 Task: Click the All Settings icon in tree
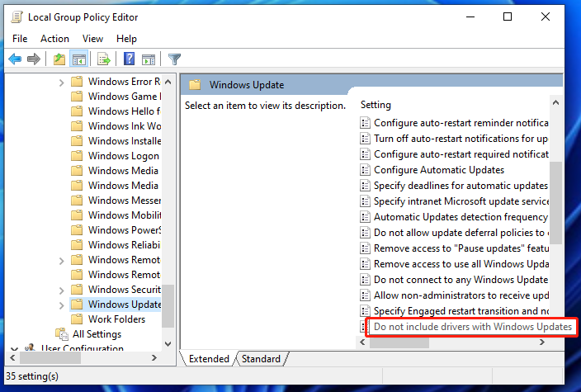62,334
